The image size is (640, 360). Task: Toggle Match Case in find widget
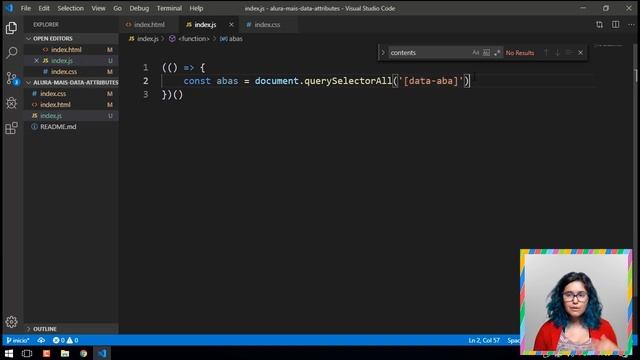coord(476,53)
